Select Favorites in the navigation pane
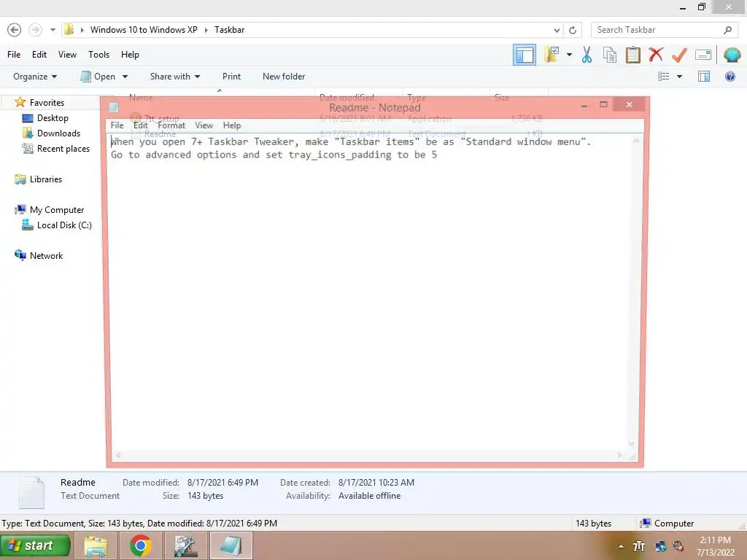 tap(47, 102)
